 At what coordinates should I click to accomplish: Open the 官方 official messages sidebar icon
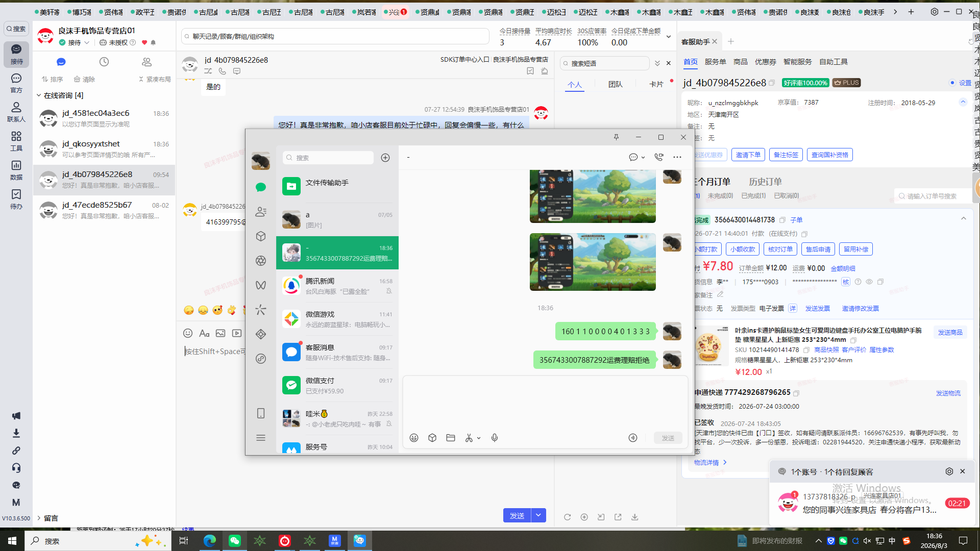(x=16, y=83)
